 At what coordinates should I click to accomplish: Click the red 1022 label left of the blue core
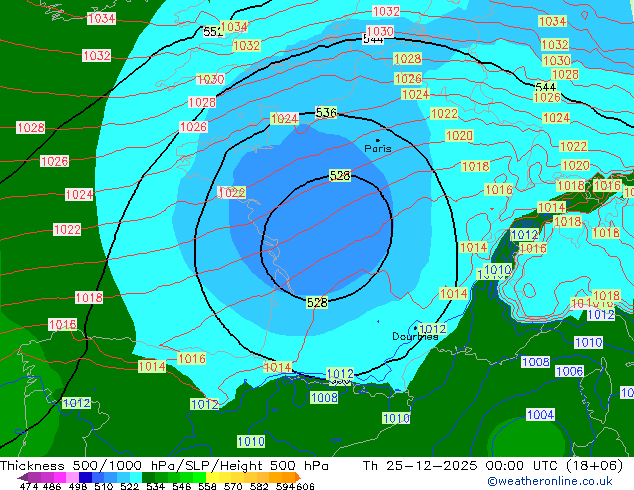click(x=232, y=192)
